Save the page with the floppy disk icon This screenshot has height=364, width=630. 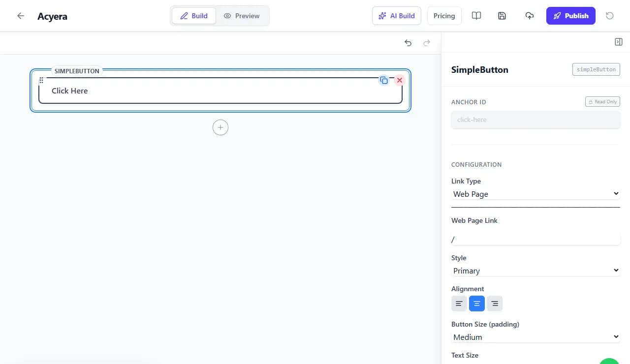(502, 16)
